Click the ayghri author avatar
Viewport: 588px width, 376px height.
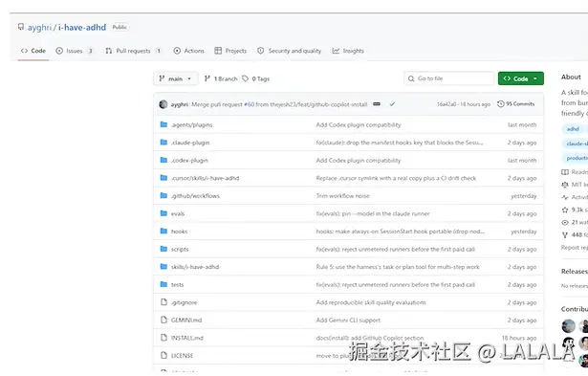pyautogui.click(x=163, y=104)
